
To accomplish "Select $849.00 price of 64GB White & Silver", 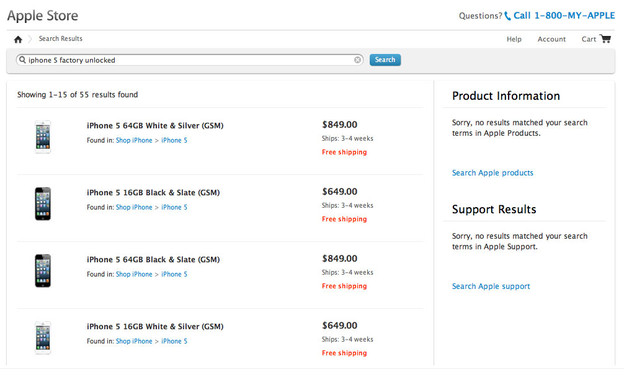I will click(x=339, y=125).
